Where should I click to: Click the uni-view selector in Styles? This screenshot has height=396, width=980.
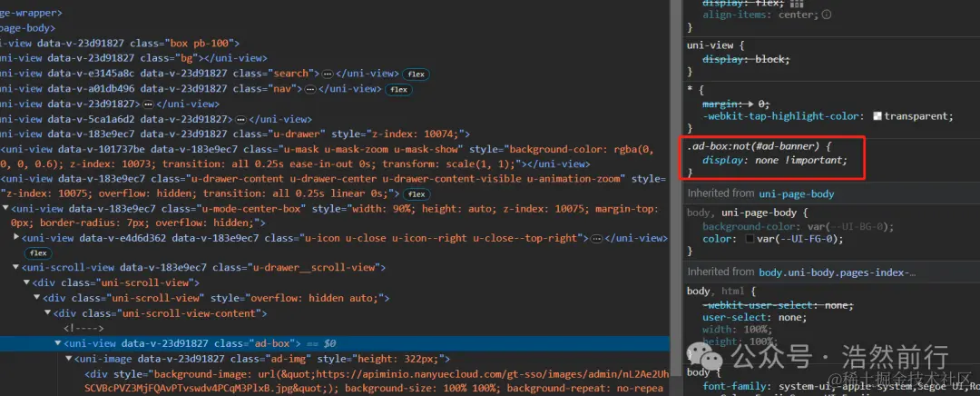click(711, 45)
